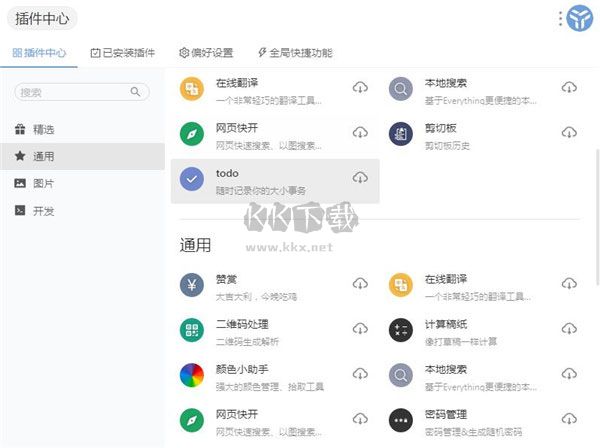
Task: Focus the 搜索 plugin search field
Action: coord(82,92)
